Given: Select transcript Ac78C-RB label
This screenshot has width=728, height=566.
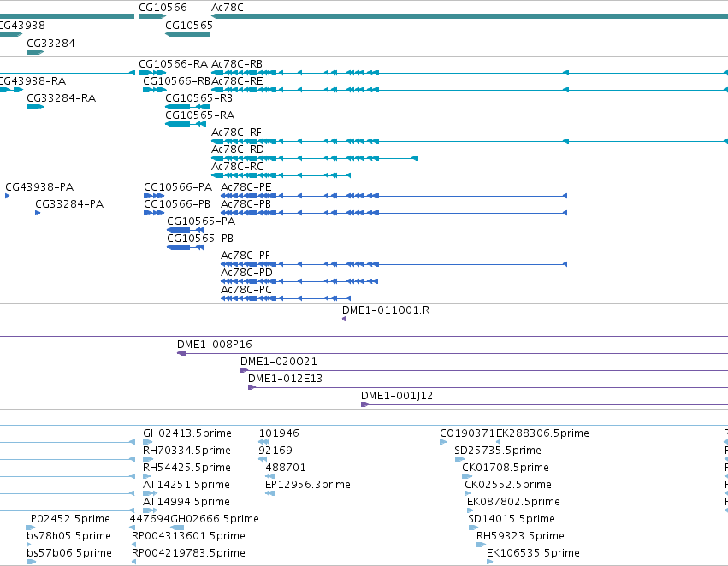Looking at the screenshot, I should pyautogui.click(x=237, y=63).
